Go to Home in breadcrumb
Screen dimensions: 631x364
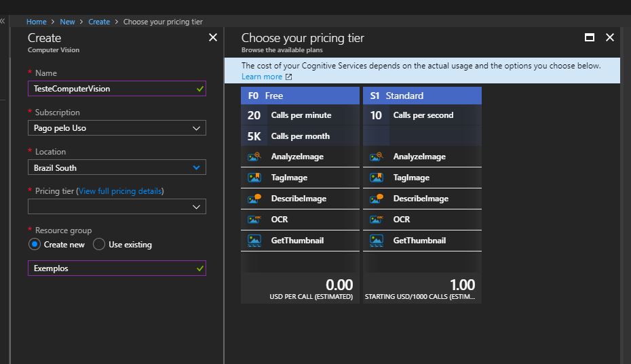click(37, 22)
